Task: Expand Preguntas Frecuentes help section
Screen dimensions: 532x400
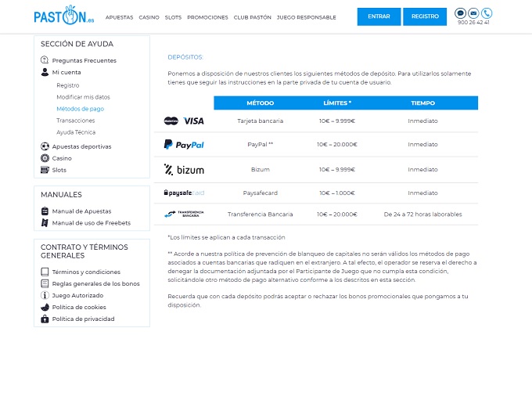Action: tap(84, 60)
